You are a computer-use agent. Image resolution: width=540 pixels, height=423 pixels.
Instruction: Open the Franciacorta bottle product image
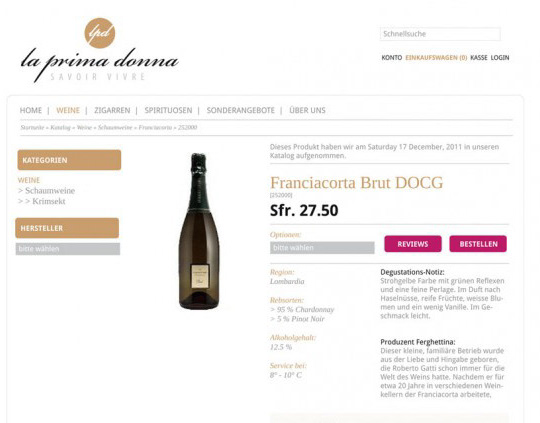tap(199, 231)
